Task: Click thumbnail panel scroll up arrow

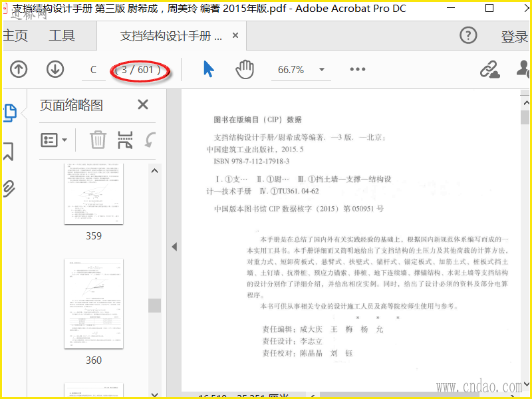Action: (x=155, y=171)
